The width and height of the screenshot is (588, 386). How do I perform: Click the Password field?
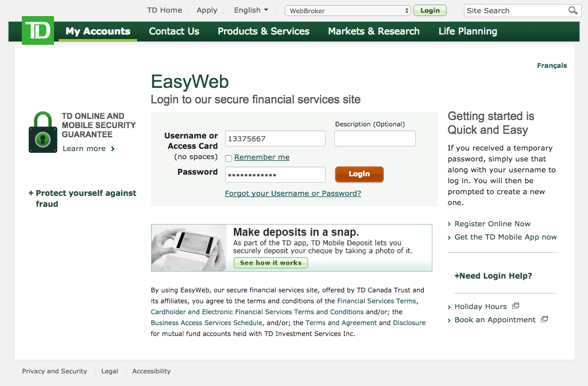[275, 175]
